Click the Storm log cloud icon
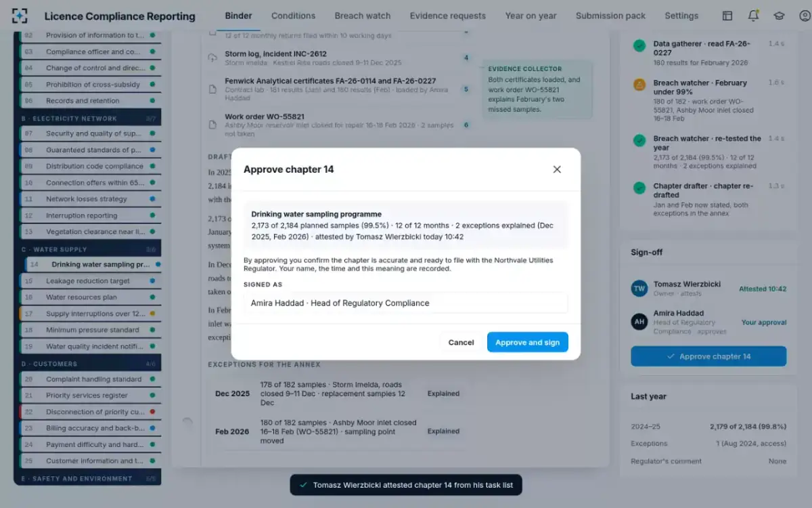Viewport: 812px width, 508px height. coord(212,58)
